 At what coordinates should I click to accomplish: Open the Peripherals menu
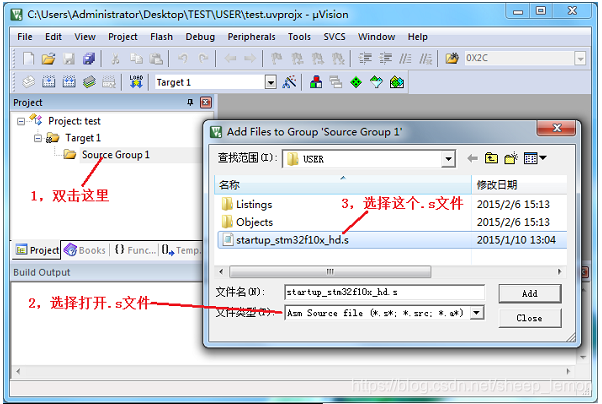coord(251,37)
